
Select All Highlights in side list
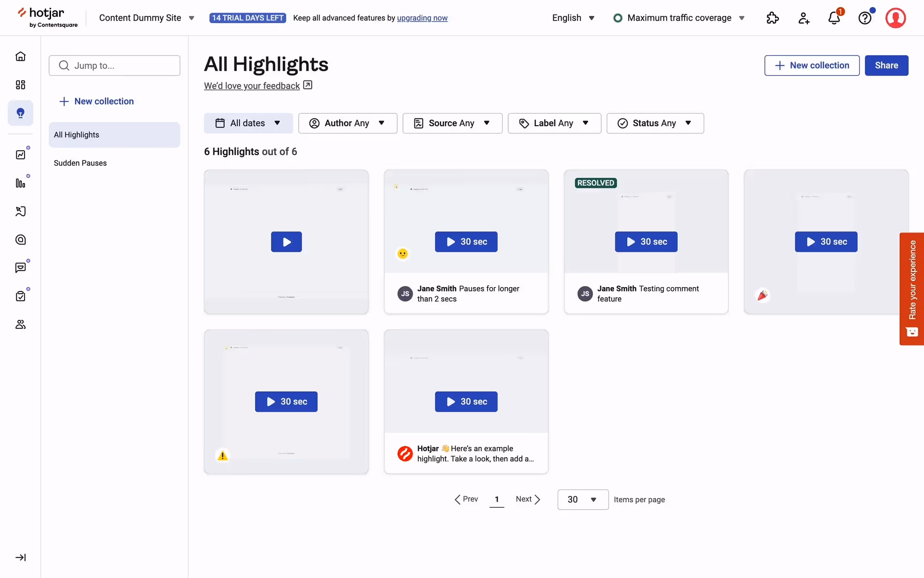click(114, 135)
